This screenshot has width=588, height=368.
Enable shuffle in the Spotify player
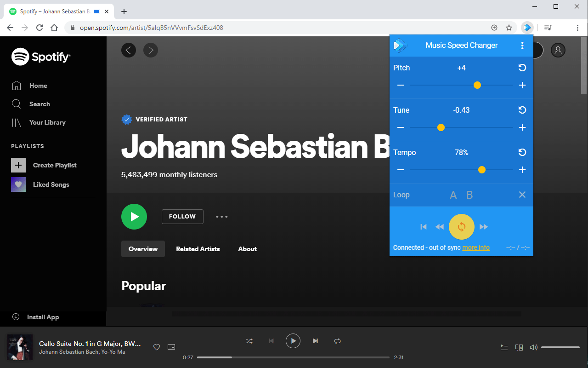pyautogui.click(x=249, y=341)
